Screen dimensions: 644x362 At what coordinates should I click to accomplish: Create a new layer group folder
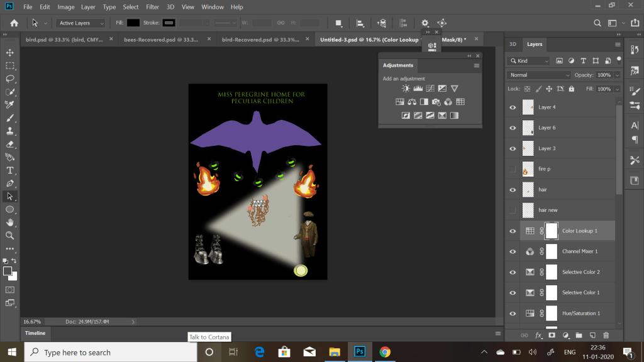[x=579, y=335]
